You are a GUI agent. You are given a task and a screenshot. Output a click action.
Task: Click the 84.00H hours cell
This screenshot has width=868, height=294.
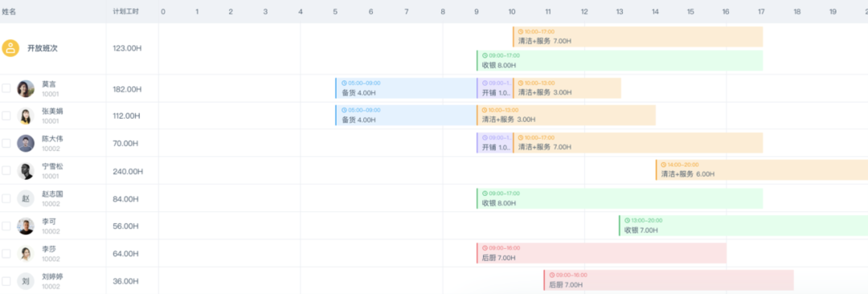pos(125,198)
